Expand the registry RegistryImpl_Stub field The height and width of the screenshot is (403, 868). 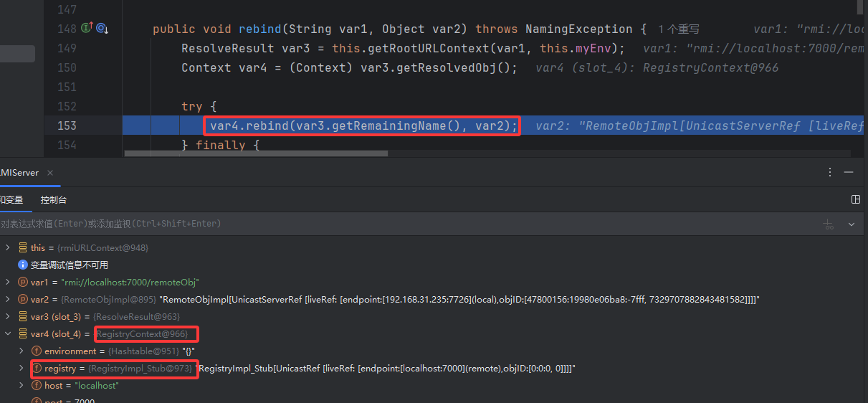tap(22, 368)
